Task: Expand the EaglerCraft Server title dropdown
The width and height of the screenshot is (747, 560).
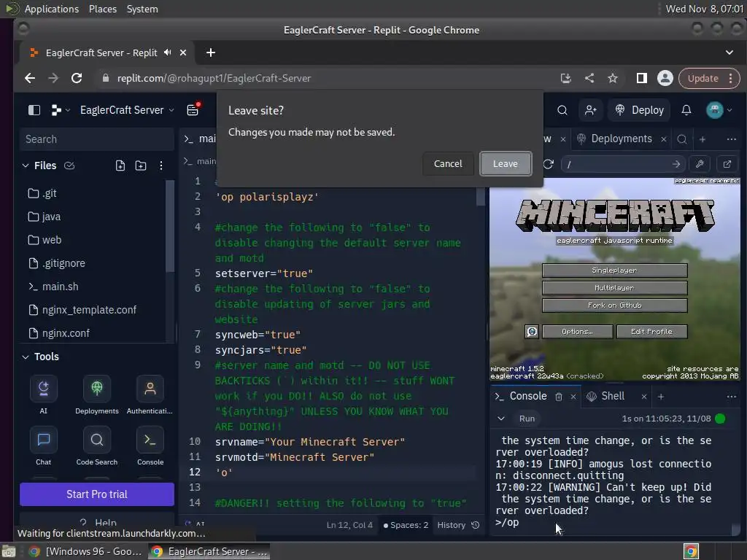Action: [x=127, y=110]
